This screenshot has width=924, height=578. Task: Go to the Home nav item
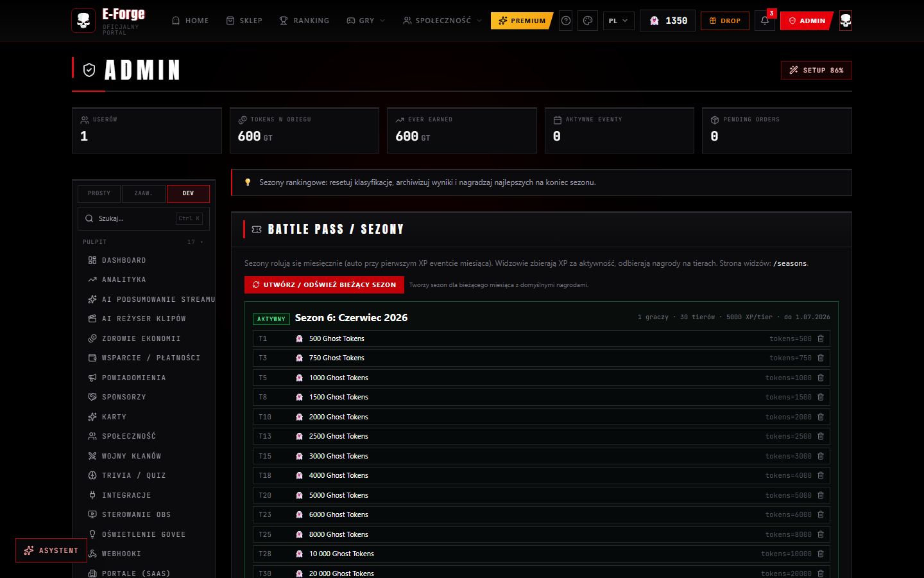tap(191, 21)
